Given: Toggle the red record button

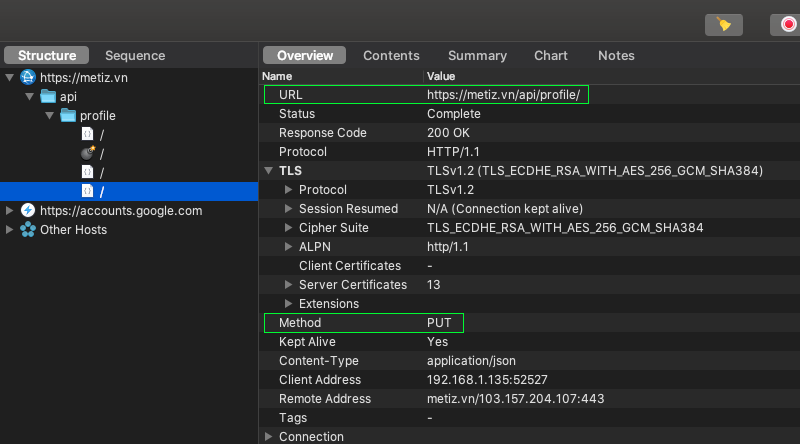Looking at the screenshot, I should pos(787,24).
